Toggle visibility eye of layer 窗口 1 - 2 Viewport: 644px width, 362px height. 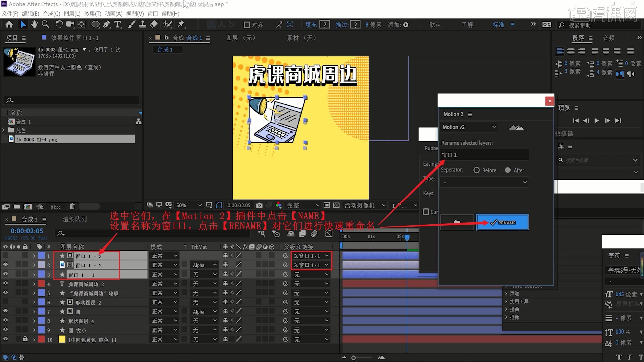pyautogui.click(x=5, y=265)
